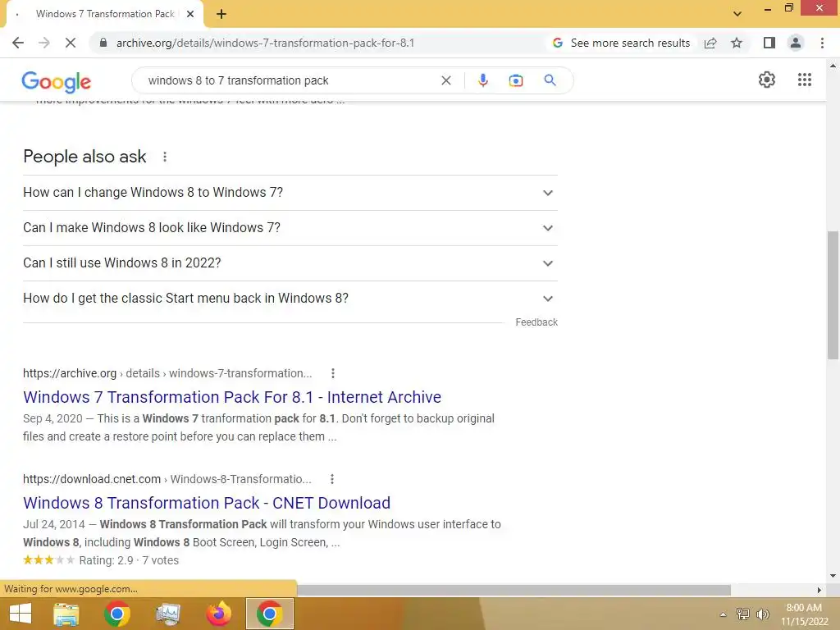The height and width of the screenshot is (630, 840).
Task: Clear the search query text
Action: pos(445,80)
